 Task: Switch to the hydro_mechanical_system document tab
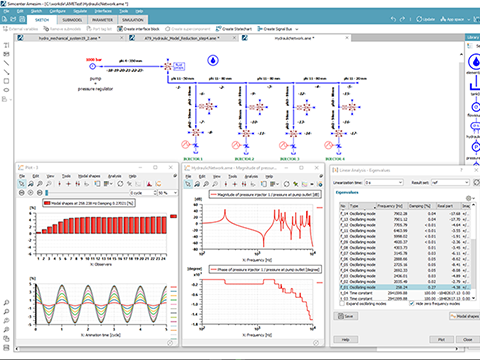pyautogui.click(x=69, y=38)
